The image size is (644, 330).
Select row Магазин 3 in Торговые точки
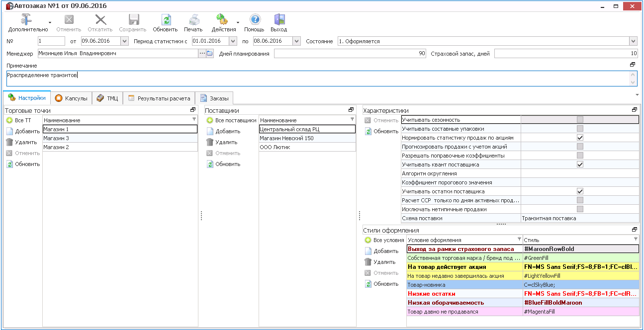[120, 138]
